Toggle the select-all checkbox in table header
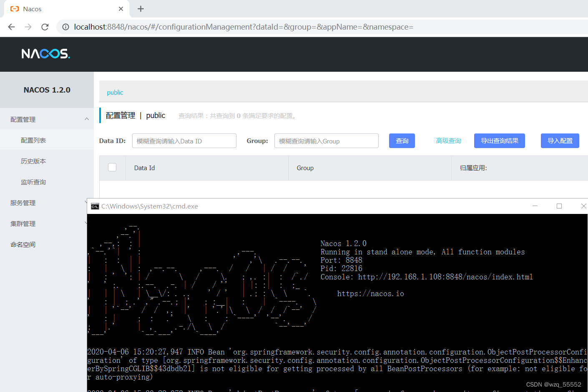The height and width of the screenshot is (392, 588). [112, 167]
